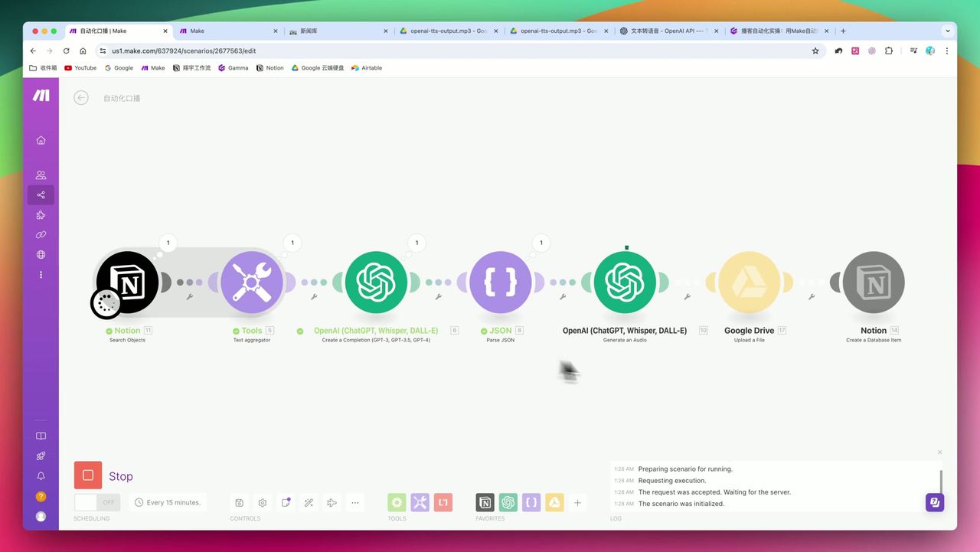Activate the auto-align magic wand icon
This screenshot has width=980, height=552.
pos(309,502)
